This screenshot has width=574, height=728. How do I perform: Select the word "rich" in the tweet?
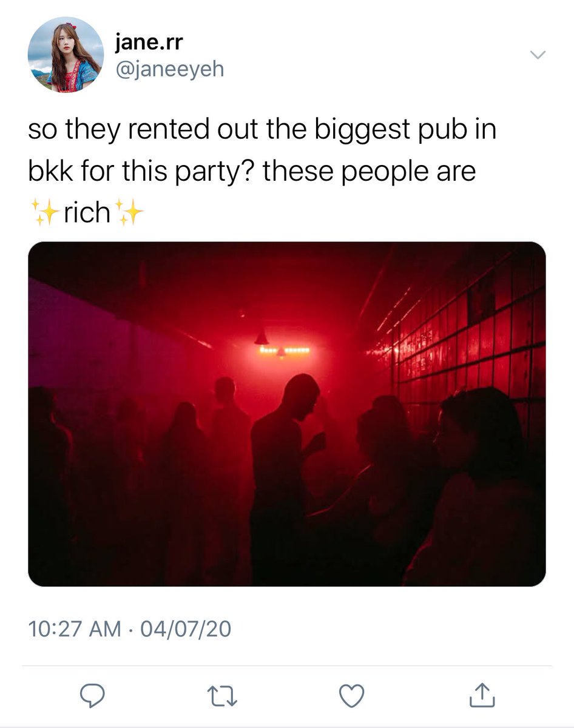tap(87, 213)
